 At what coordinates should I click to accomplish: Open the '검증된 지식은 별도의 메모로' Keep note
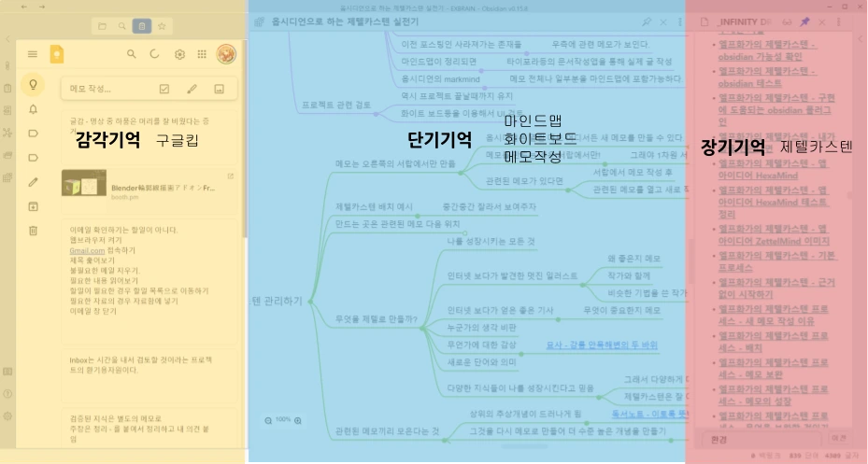[149, 429]
